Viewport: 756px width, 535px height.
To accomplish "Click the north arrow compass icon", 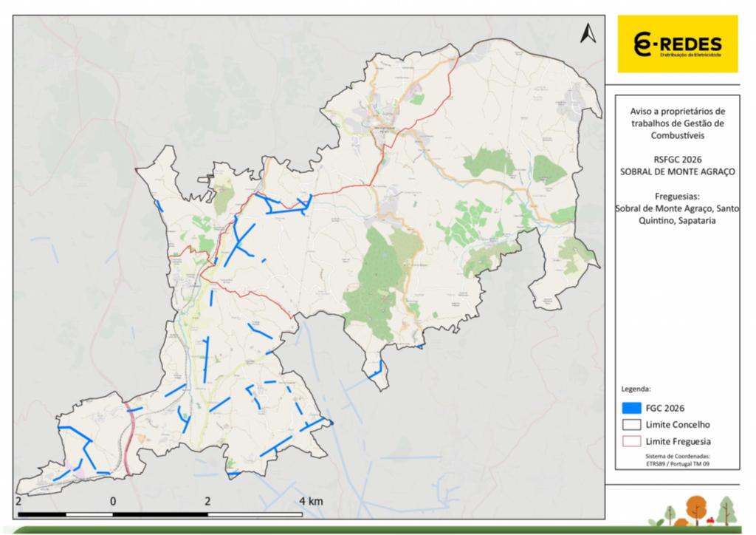I will pyautogui.click(x=588, y=34).
